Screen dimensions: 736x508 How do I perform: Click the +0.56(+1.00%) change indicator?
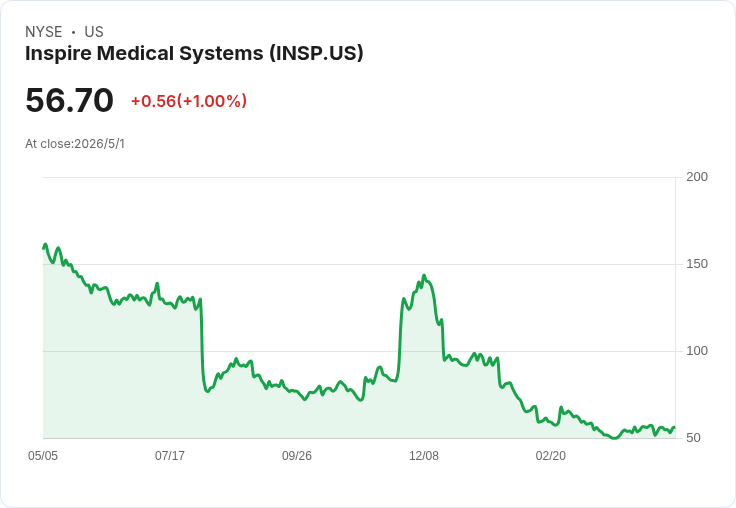[189, 101]
